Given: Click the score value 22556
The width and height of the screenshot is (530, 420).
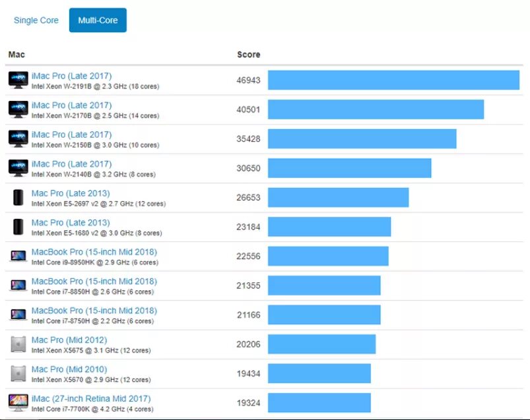Looking at the screenshot, I should point(248,256).
